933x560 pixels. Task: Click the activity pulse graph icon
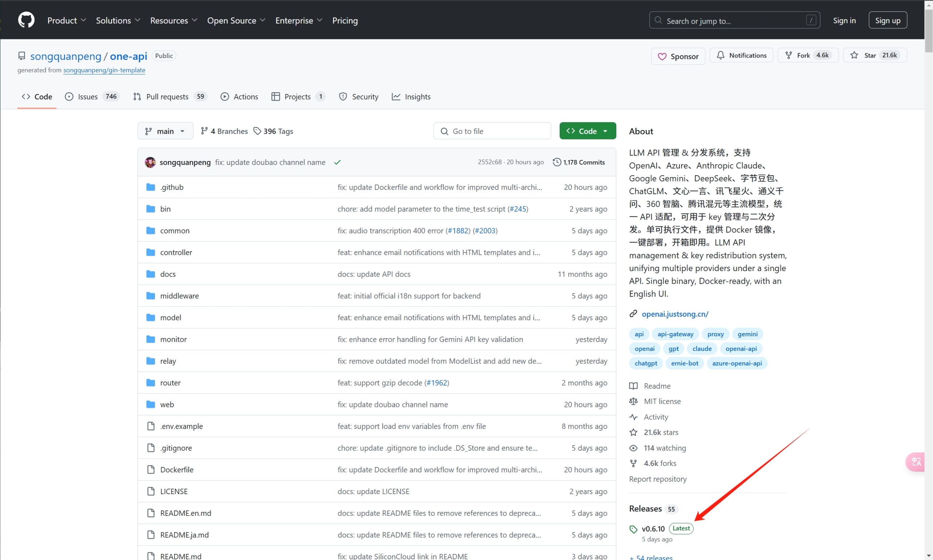[x=634, y=416]
